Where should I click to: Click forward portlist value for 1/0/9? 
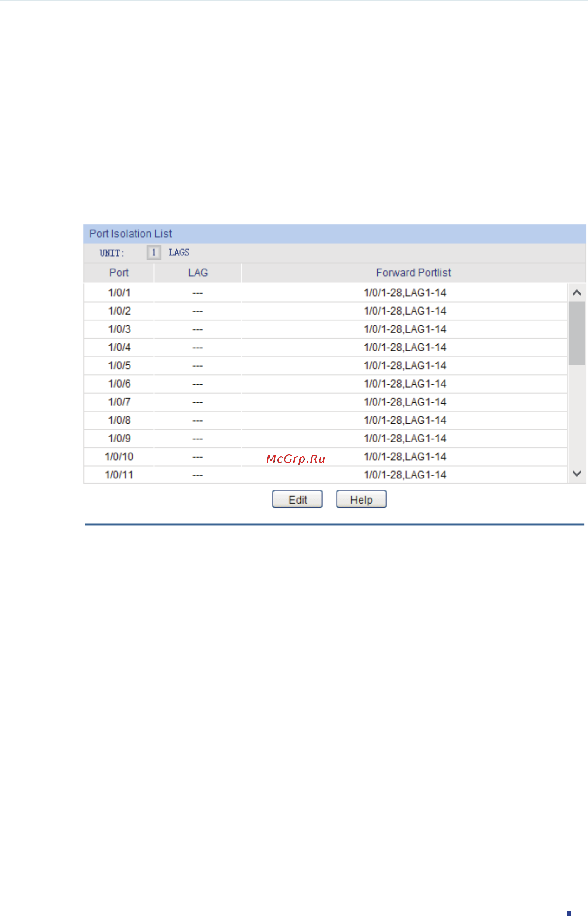click(405, 438)
